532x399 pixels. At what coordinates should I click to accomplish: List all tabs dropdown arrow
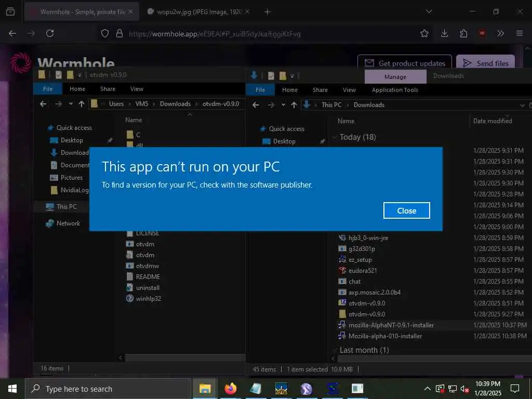click(429, 11)
